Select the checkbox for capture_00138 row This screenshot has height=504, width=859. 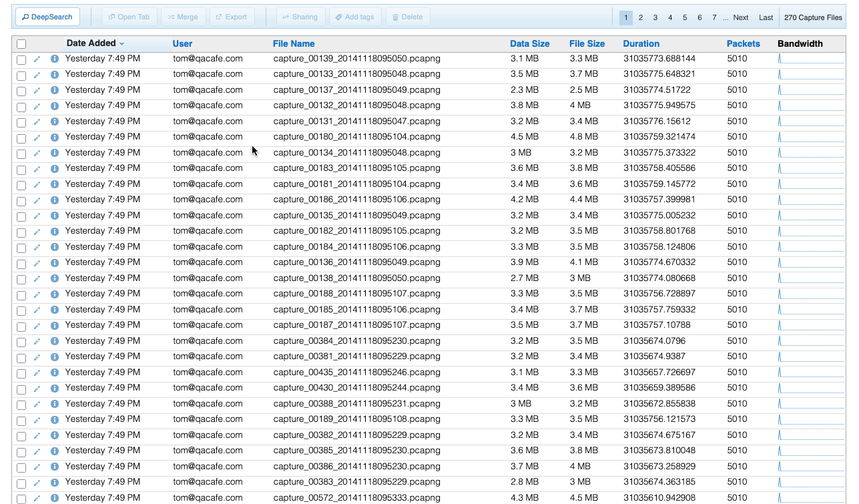[x=21, y=279]
